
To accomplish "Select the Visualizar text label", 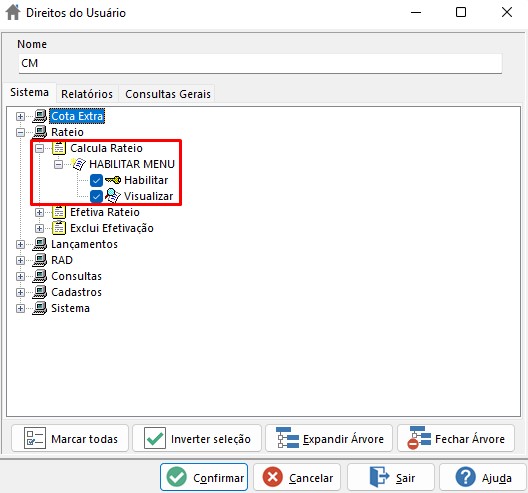I will 148,196.
